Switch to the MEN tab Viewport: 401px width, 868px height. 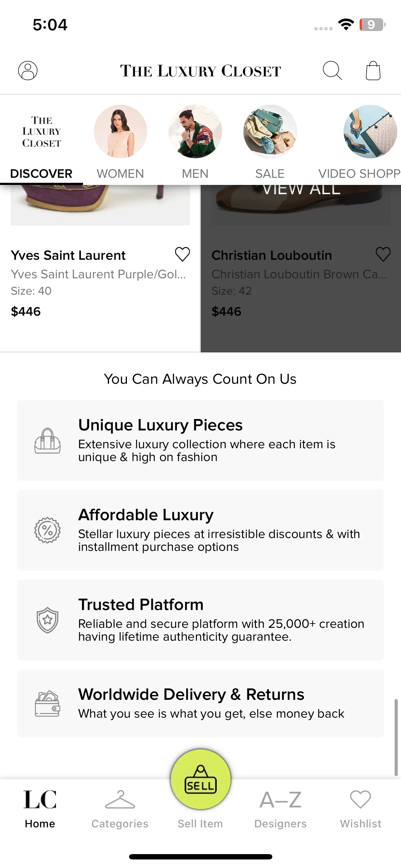pyautogui.click(x=195, y=142)
